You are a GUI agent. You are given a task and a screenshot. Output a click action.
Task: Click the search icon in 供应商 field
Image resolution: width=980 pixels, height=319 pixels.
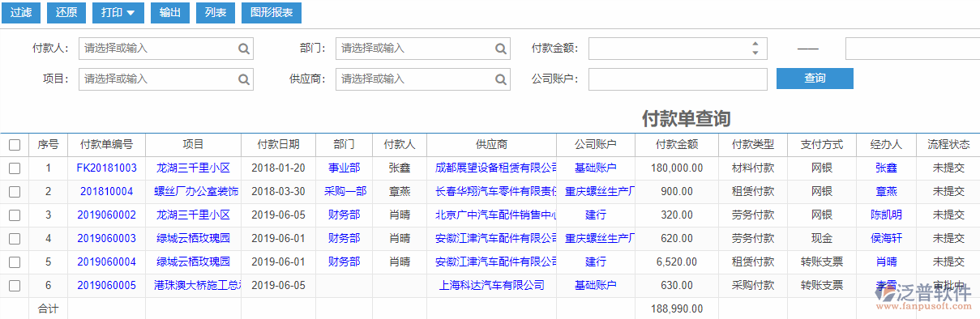[500, 79]
